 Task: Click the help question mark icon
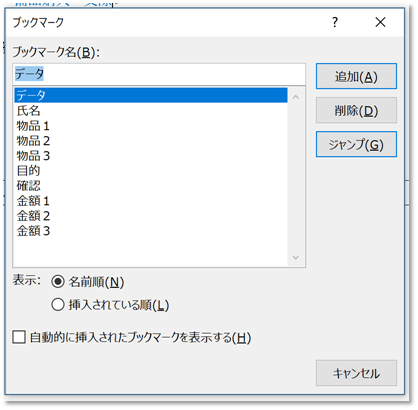click(x=335, y=22)
